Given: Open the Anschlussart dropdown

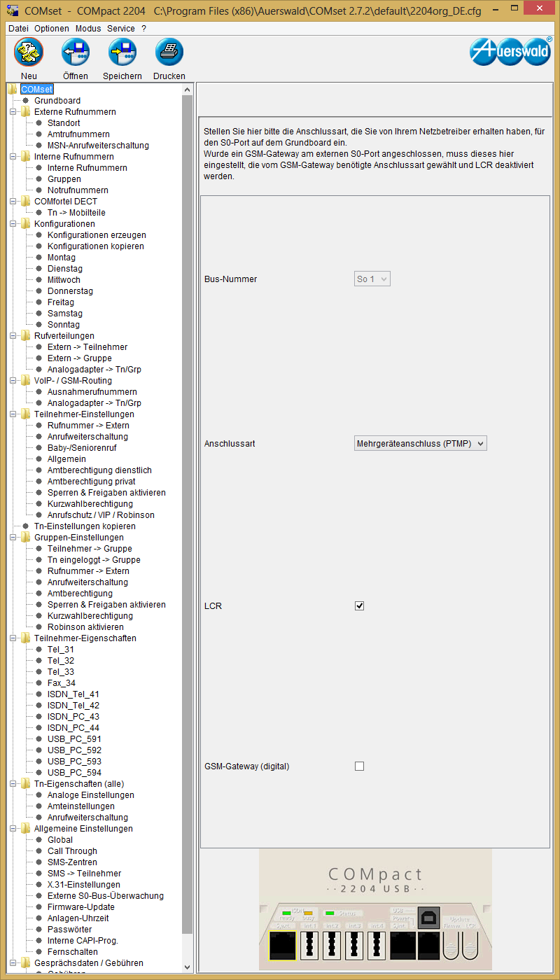Looking at the screenshot, I should 420,444.
